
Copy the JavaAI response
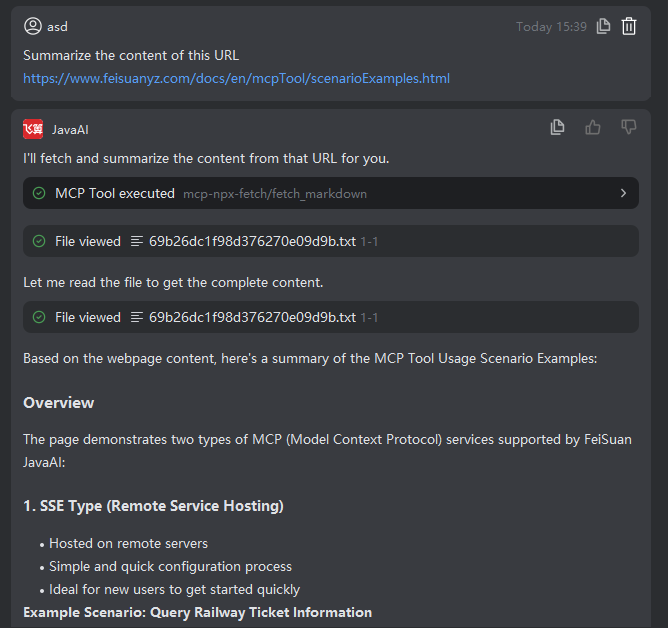tap(558, 127)
